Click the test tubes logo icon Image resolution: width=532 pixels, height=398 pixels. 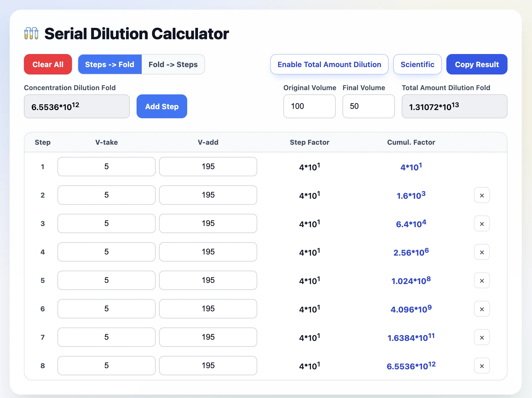coord(31,34)
